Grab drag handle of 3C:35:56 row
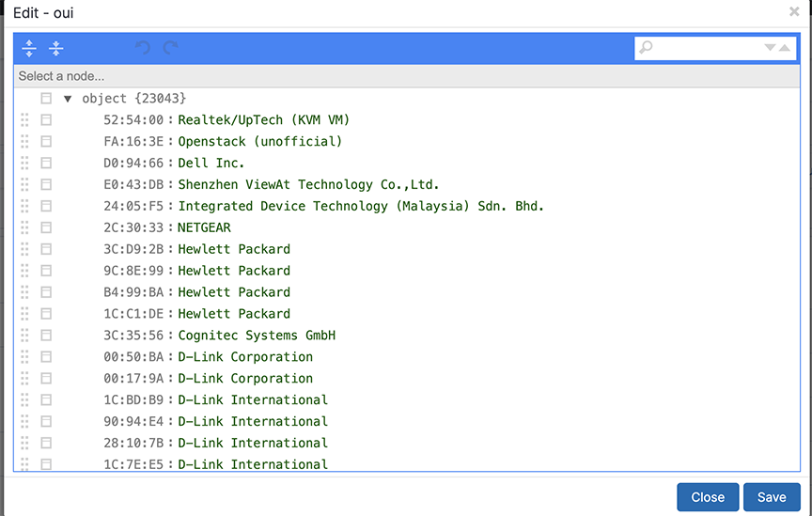This screenshot has height=516, width=812. pyautogui.click(x=24, y=336)
